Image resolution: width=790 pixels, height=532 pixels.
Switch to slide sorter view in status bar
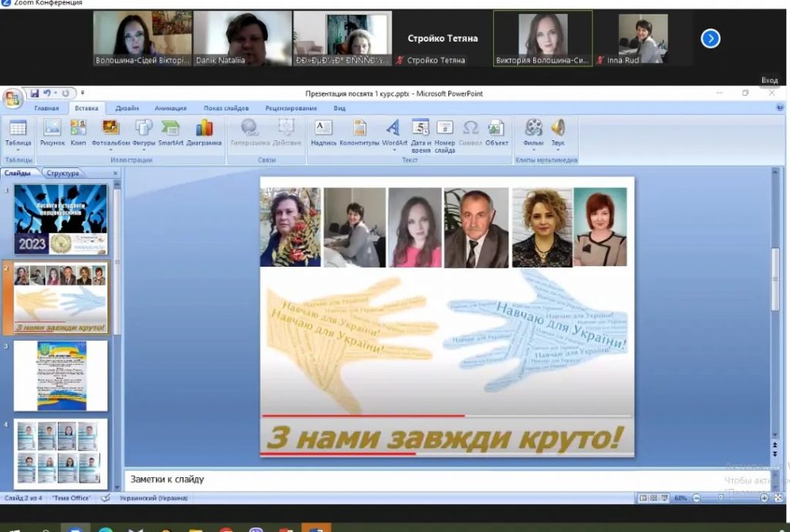[653, 498]
